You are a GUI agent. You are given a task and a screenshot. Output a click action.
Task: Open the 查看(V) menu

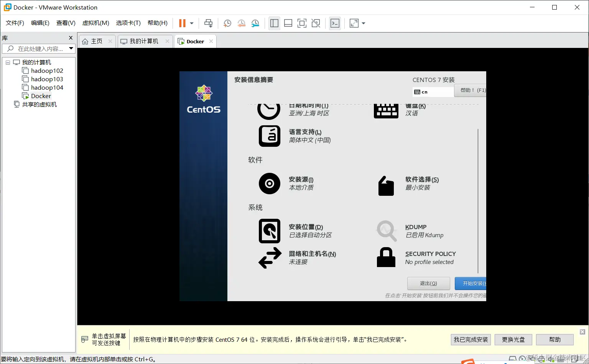point(66,23)
